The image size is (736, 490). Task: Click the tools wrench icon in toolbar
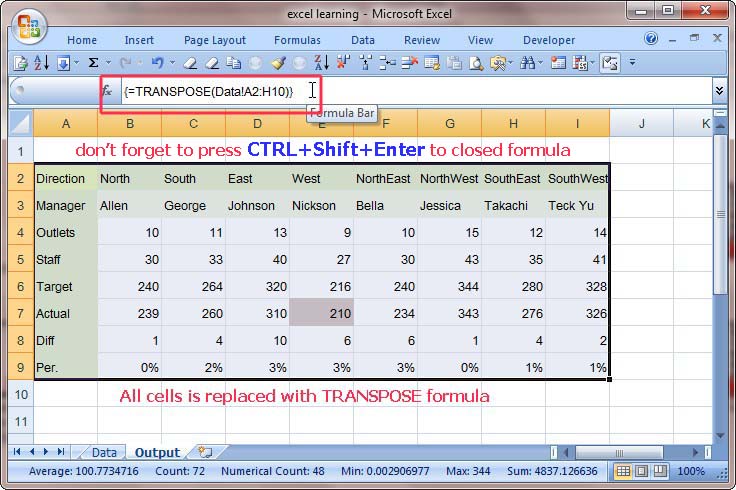tap(498, 62)
